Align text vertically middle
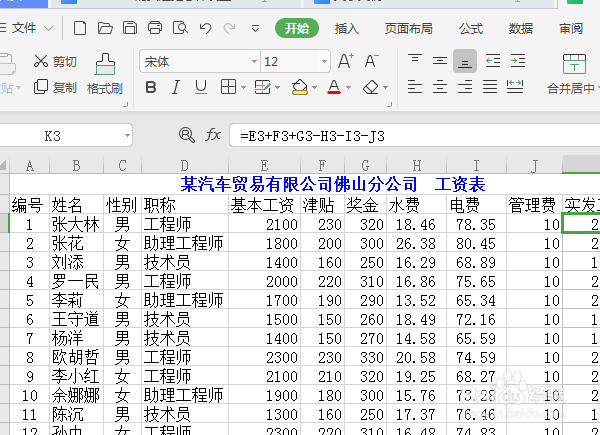This screenshot has width=600, height=435. click(440, 60)
